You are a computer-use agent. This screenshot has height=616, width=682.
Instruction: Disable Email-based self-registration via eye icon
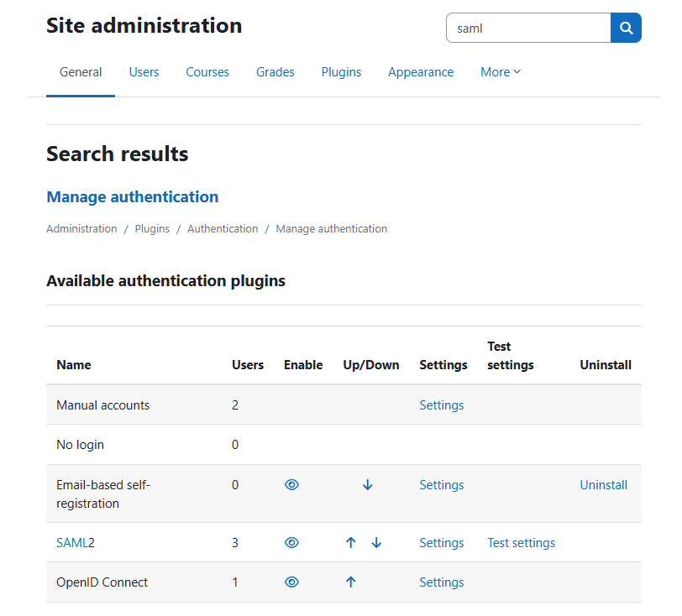[291, 485]
